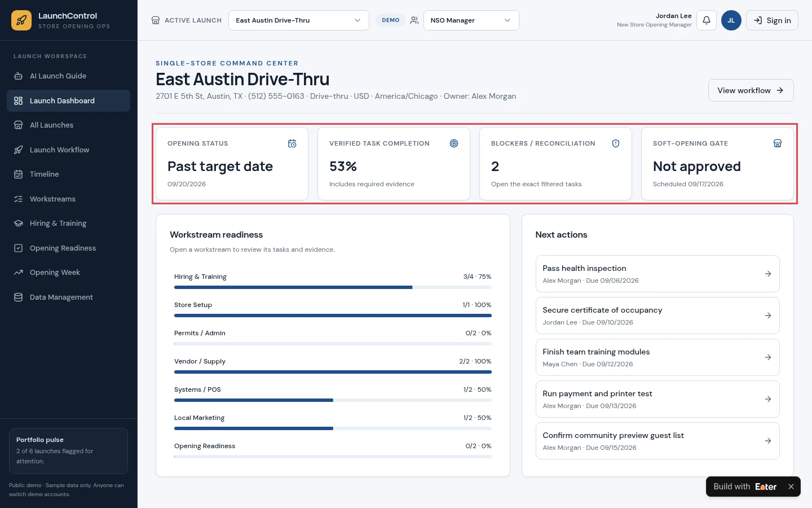This screenshot has height=508, width=812.
Task: Open the notifications bell
Action: click(707, 20)
